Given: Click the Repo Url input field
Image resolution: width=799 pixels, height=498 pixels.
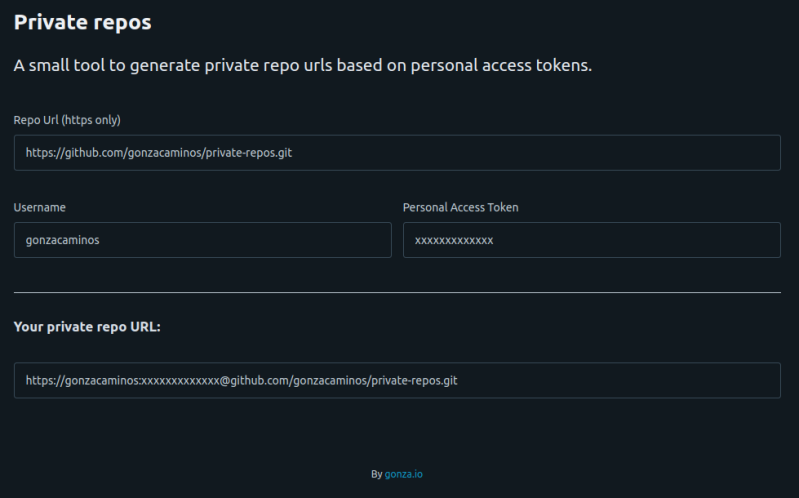Looking at the screenshot, I should pyautogui.click(x=397, y=152).
